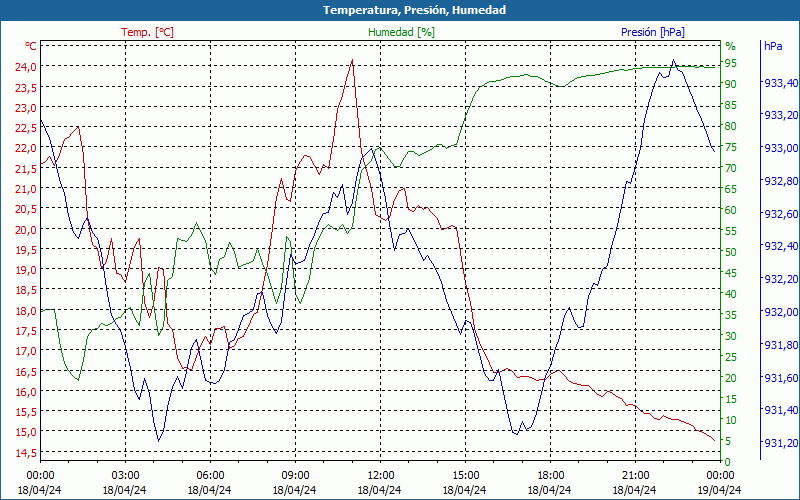Click the 06:00 time axis label
Viewport: 800px width, 500px height.
(210, 476)
